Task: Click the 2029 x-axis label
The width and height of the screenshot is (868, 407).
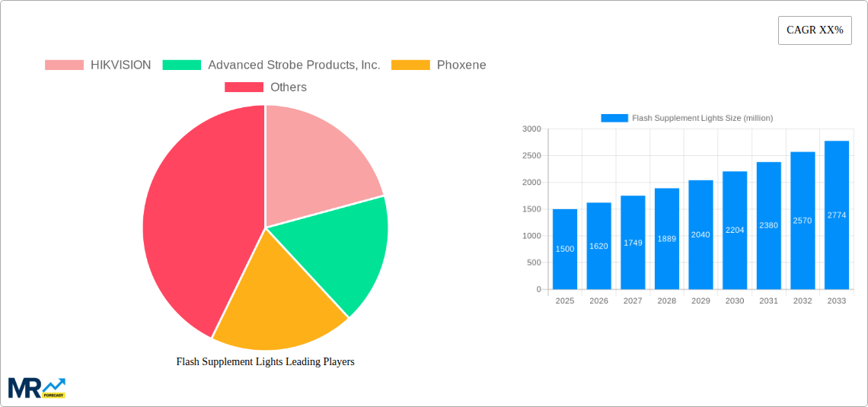Action: [x=700, y=300]
